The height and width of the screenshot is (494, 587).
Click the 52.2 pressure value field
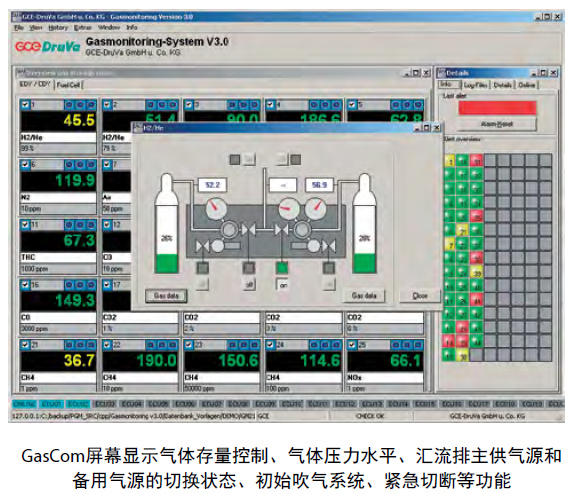(212, 185)
